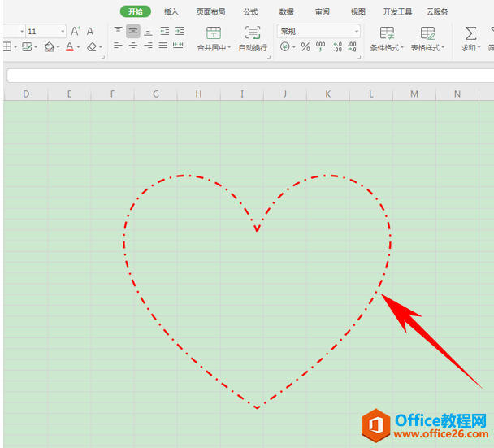Expand the 表格样式 dropdown arrow

(x=443, y=47)
